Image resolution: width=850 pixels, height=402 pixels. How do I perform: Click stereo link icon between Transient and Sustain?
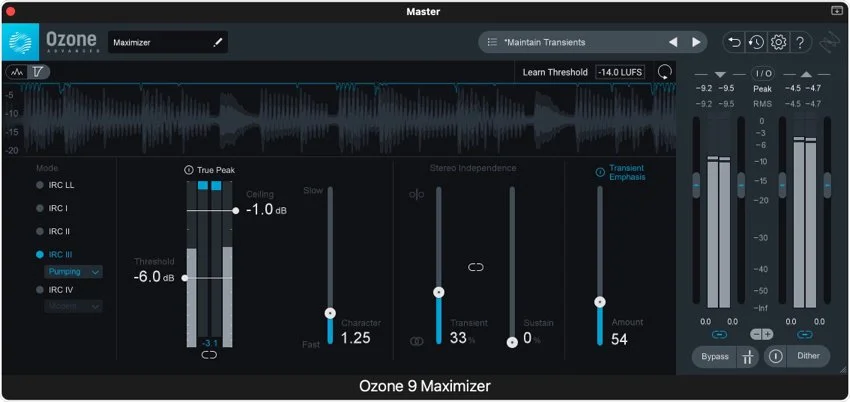475,267
